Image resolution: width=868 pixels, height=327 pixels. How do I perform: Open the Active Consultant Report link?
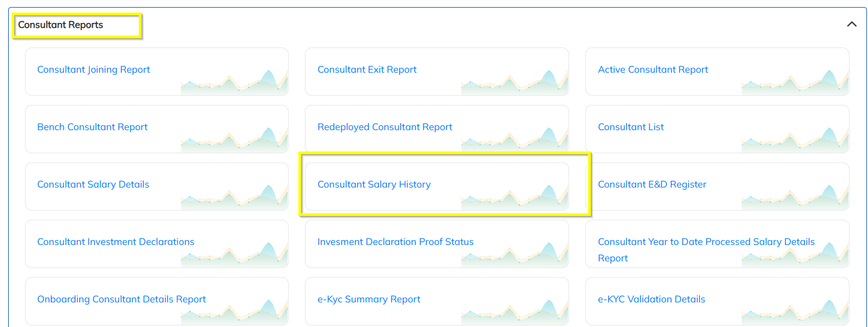pos(653,69)
